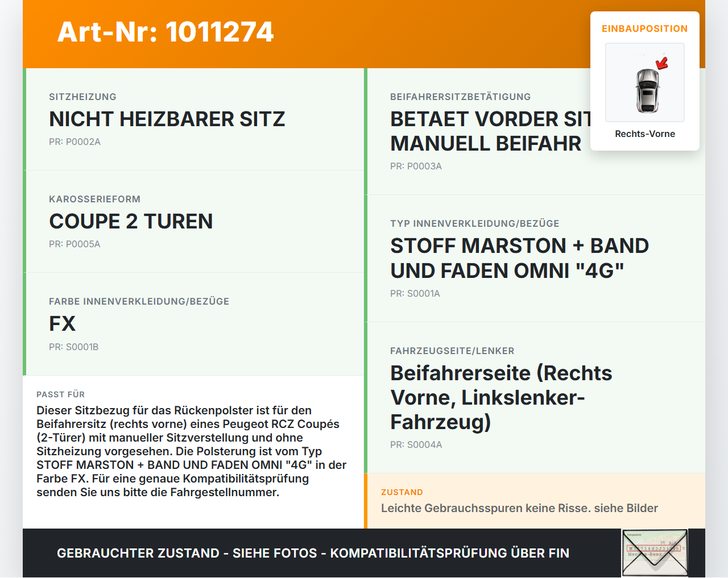Click the ZUSTAND label

(x=402, y=492)
